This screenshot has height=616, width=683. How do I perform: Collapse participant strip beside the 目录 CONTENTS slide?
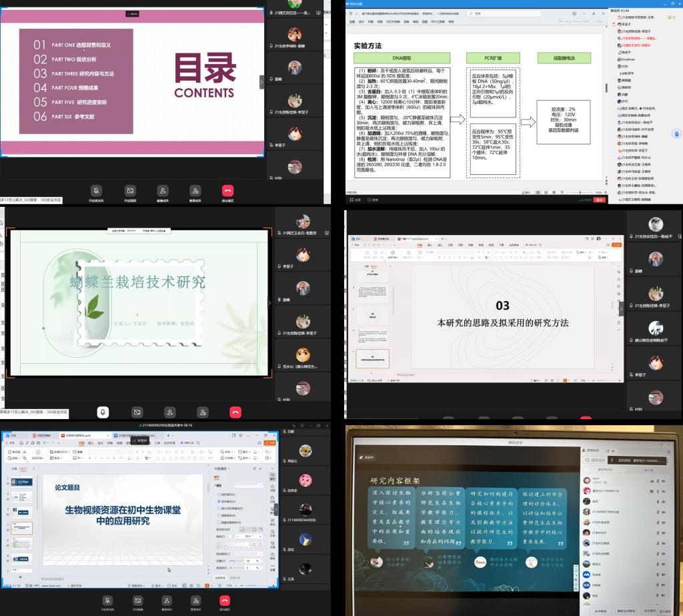point(262,82)
